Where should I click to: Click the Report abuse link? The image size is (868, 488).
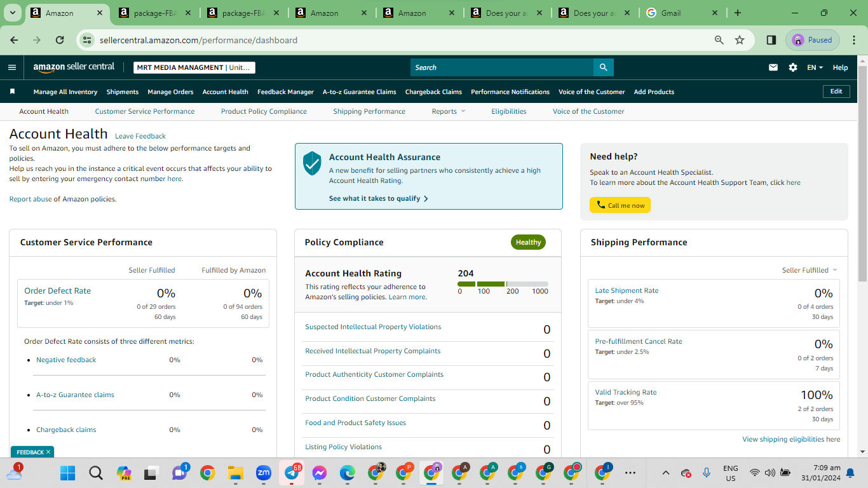click(31, 199)
